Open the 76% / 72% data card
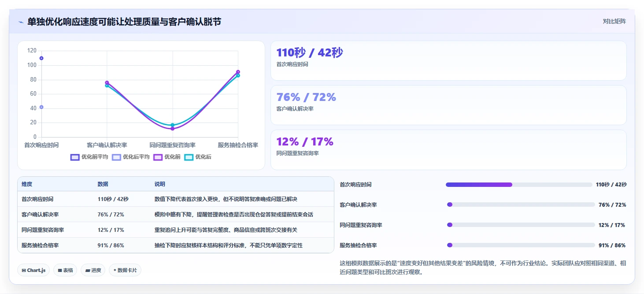Viewport: 644px width, 294px height. [x=448, y=105]
